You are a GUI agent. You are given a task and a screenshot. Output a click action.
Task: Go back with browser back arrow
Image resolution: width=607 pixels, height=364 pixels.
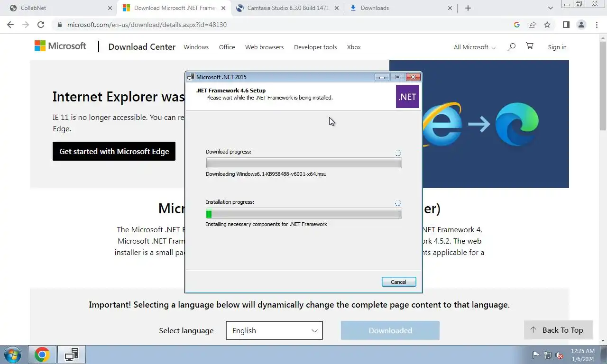[x=10, y=25]
